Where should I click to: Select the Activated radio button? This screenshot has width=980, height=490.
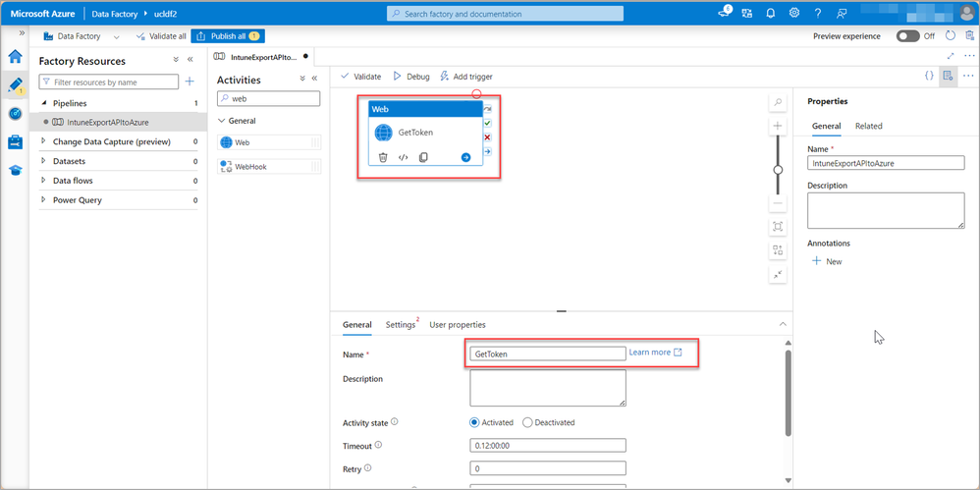[x=474, y=422]
